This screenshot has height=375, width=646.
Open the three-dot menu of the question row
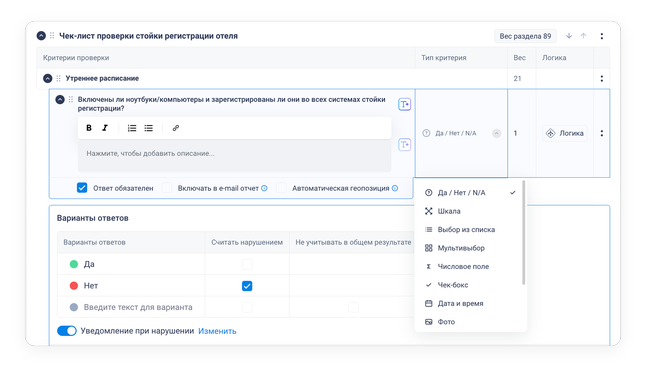point(602,133)
